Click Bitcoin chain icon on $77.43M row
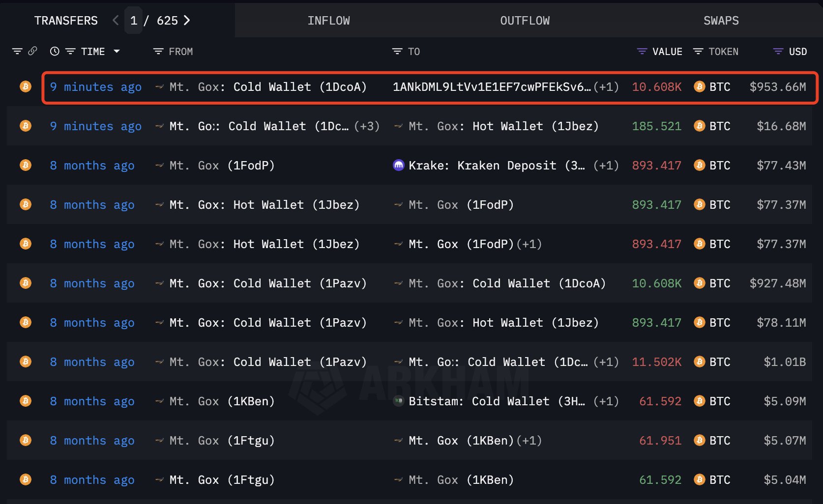 [26, 166]
